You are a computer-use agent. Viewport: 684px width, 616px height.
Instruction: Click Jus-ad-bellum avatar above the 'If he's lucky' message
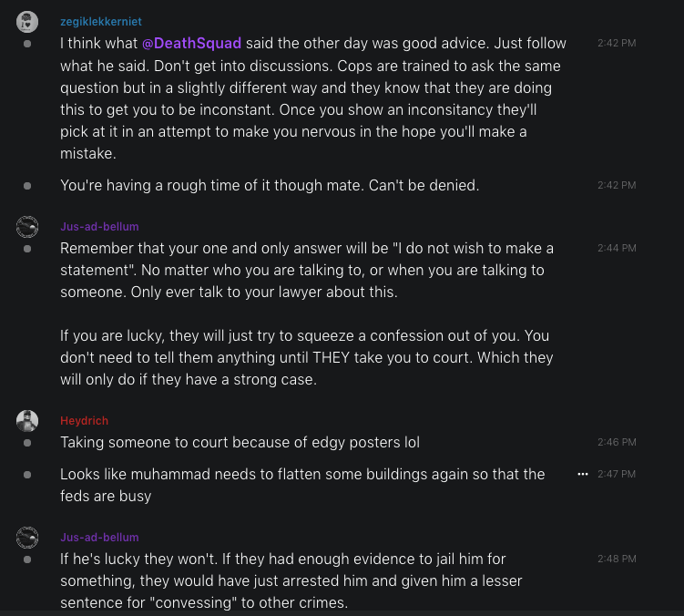[x=27, y=538]
